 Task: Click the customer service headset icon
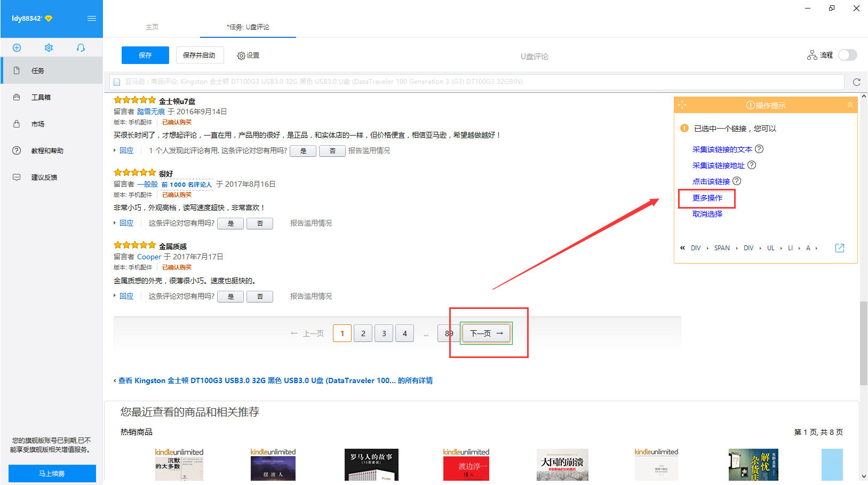(x=81, y=47)
